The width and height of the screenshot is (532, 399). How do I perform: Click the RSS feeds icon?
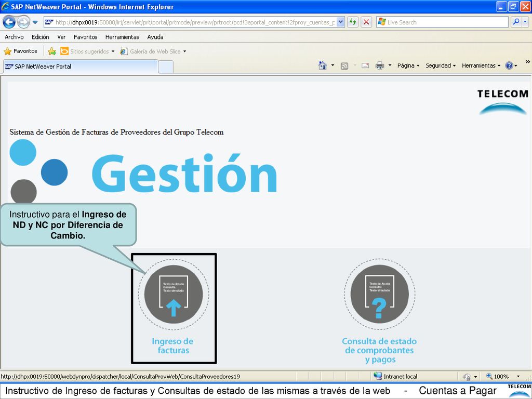344,66
